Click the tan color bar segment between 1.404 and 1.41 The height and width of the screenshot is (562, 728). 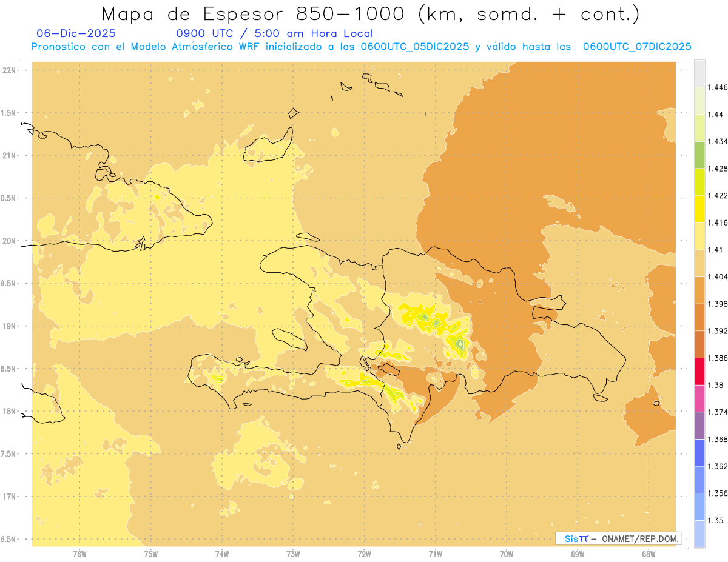point(699,263)
